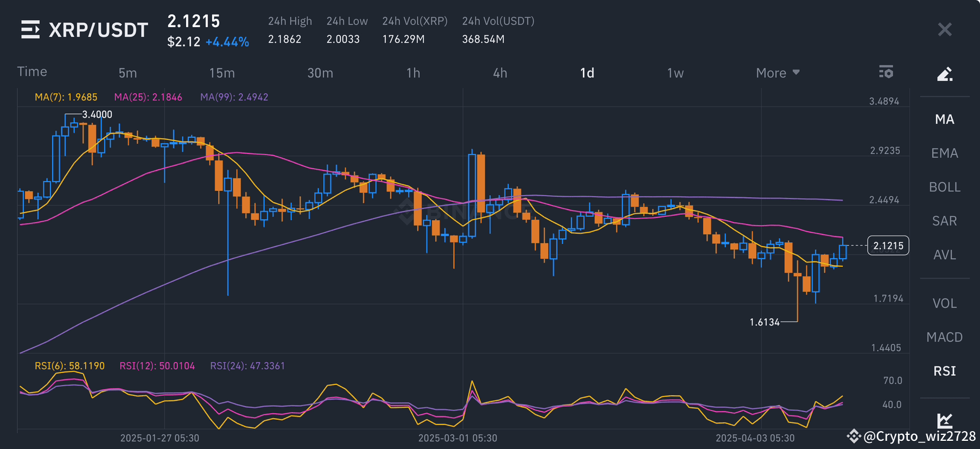Click the +4.44% price change

(227, 42)
